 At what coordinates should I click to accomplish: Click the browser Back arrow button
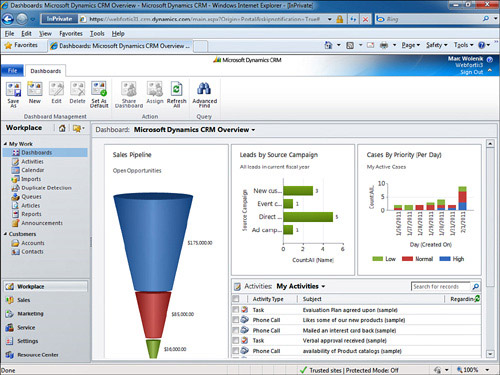click(x=8, y=19)
